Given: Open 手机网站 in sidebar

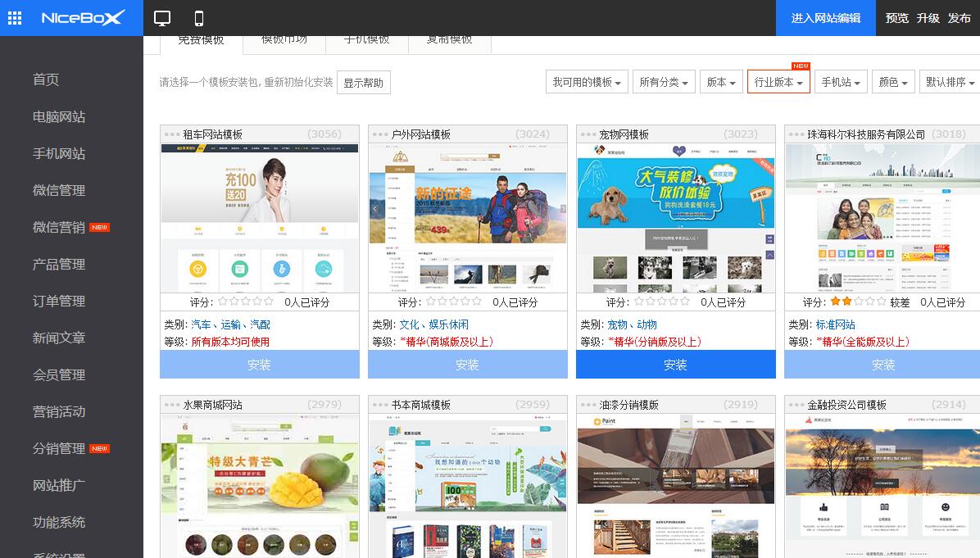Looking at the screenshot, I should click(59, 154).
